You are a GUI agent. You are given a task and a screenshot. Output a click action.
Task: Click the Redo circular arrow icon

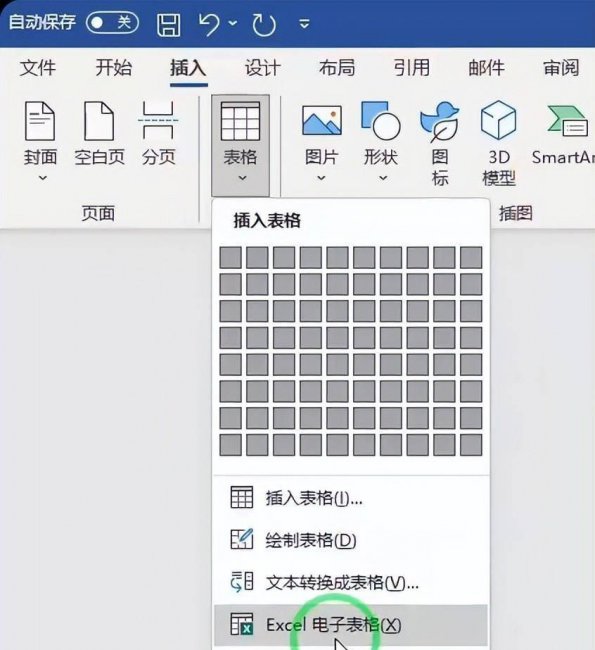pyautogui.click(x=264, y=24)
